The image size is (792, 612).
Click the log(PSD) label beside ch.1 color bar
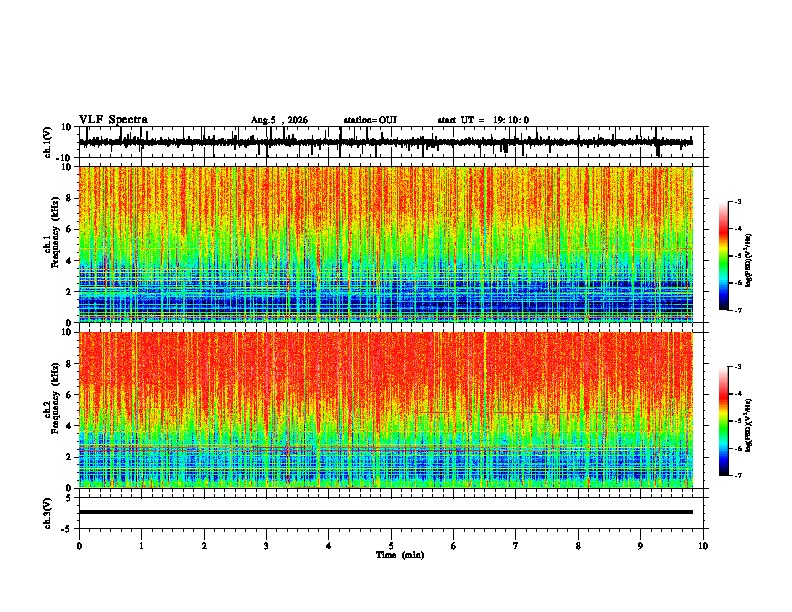[749, 260]
